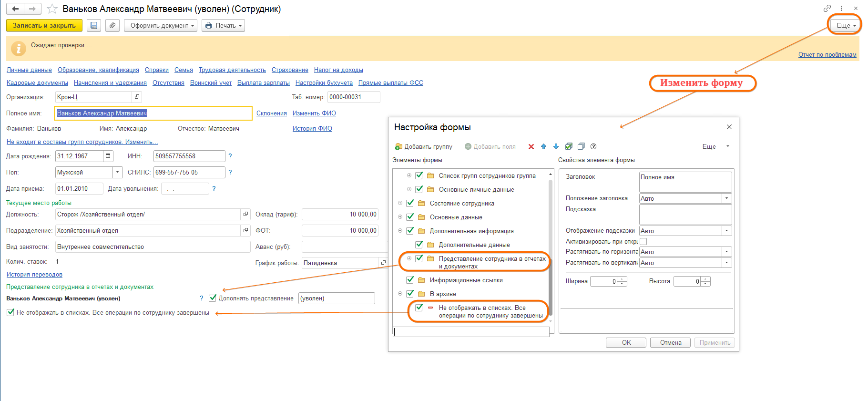Move element down with blue down arrow
Screen dimensions: 868x401
point(556,147)
